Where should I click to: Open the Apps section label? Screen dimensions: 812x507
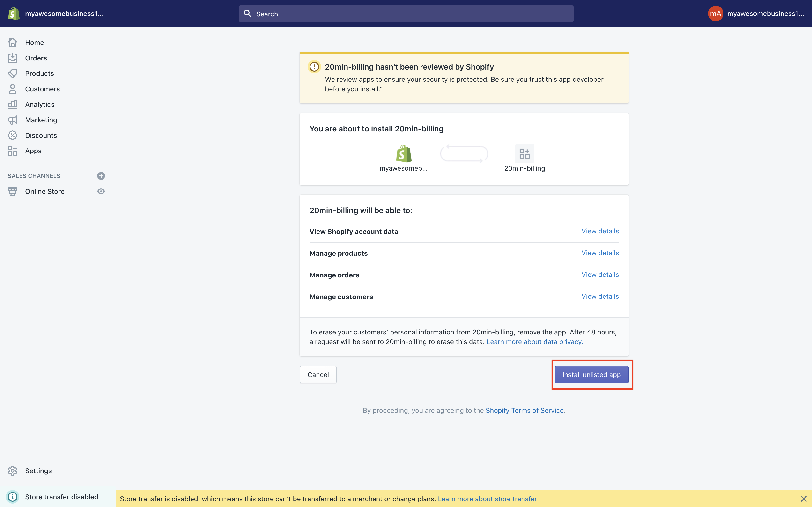click(x=33, y=151)
